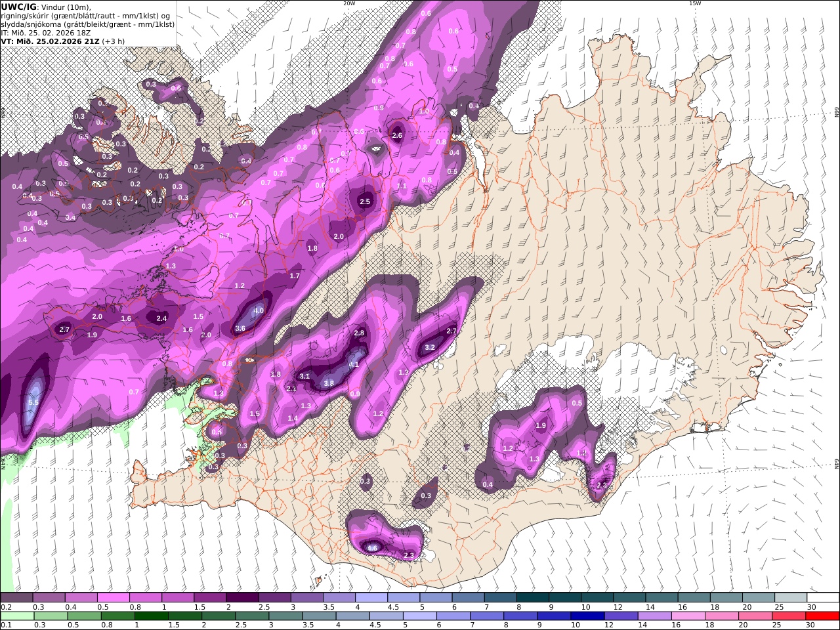Click the '20W' longitude label
This screenshot has height=630, width=840.
349,3
